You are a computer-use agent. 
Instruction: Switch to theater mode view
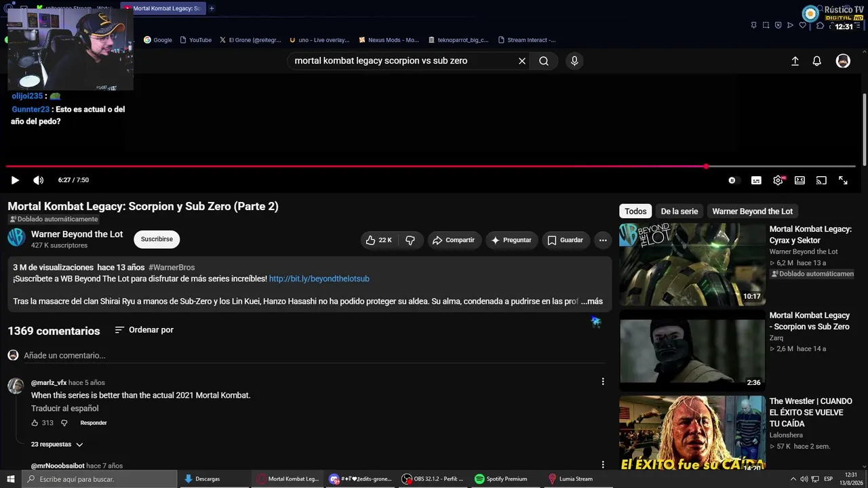800,180
